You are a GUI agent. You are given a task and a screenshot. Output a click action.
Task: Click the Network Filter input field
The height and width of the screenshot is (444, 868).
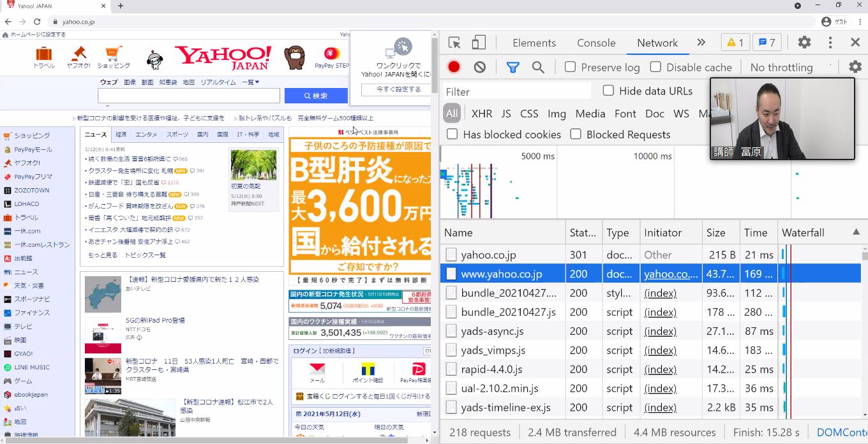(518, 91)
